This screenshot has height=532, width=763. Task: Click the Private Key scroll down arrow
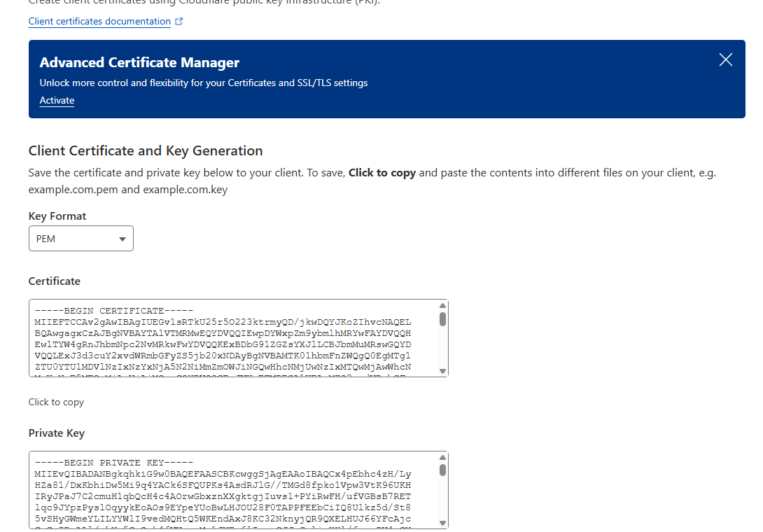442,523
